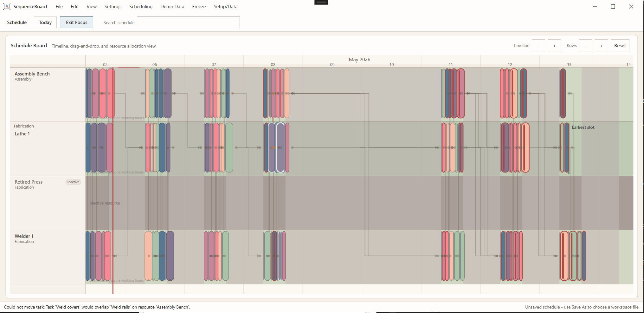This screenshot has height=313, width=644.
Task: Select green task on Lathe 1 day 07
Action: point(229,147)
